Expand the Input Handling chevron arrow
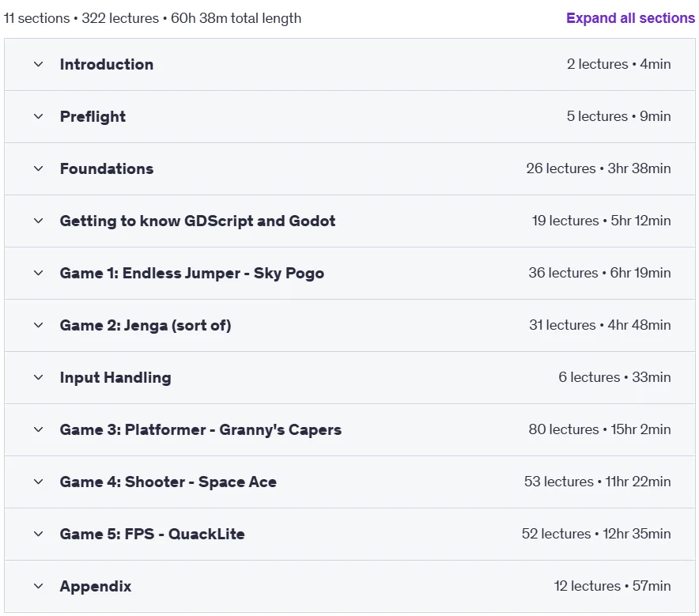This screenshot has height=616, width=699. 38,377
